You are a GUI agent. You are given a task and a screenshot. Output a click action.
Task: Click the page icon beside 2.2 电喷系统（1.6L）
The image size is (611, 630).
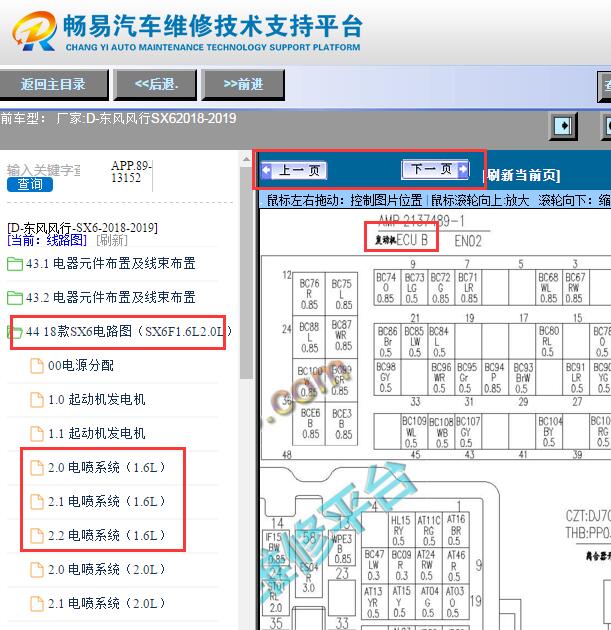(37, 536)
